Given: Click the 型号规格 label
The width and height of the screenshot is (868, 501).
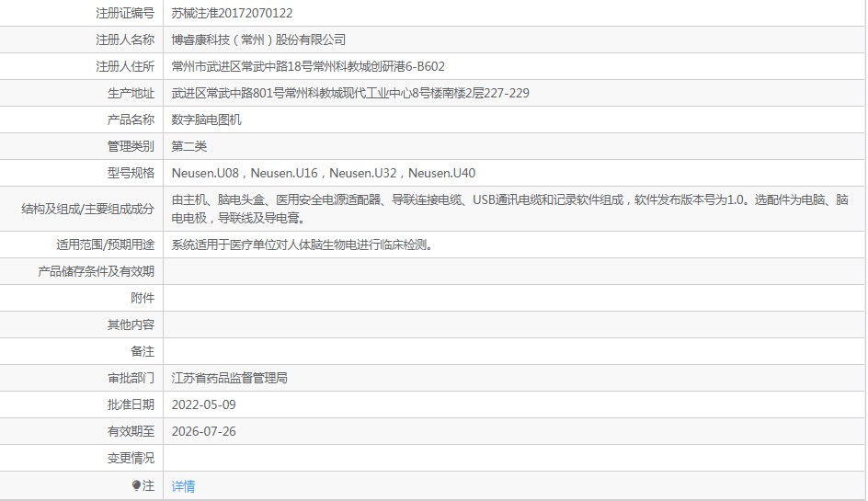Looking at the screenshot, I should [131, 173].
